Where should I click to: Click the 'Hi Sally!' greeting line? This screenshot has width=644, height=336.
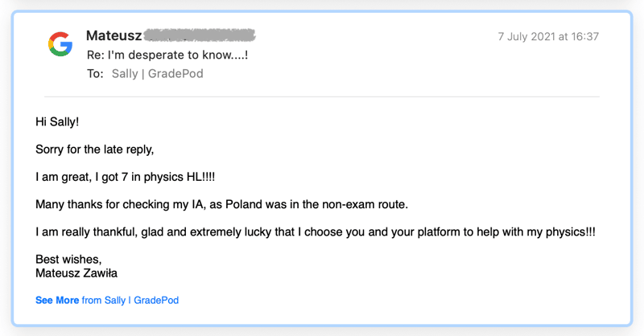point(57,122)
